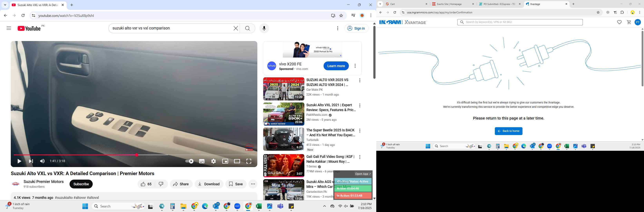Open more actions ellipsis beside Save
Image resolution: width=644 pixels, height=212 pixels.
click(253, 184)
